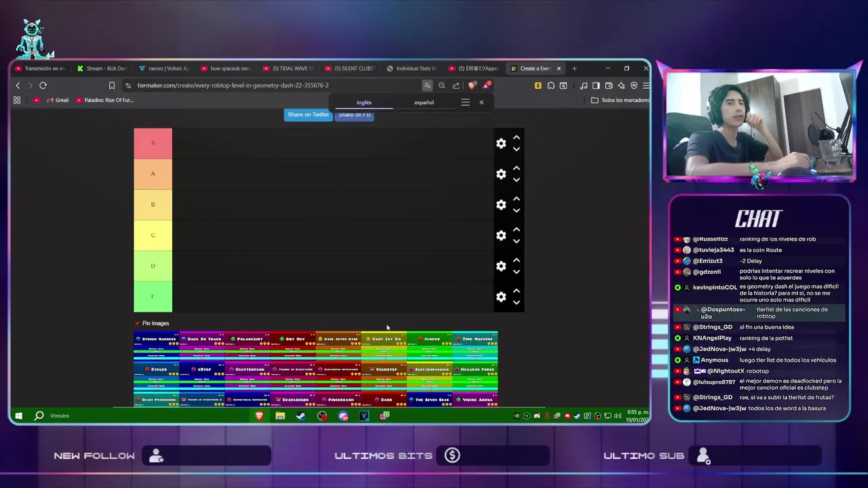This screenshot has height=488, width=868.
Task: Move the B tier row down
Action: pos(516,211)
